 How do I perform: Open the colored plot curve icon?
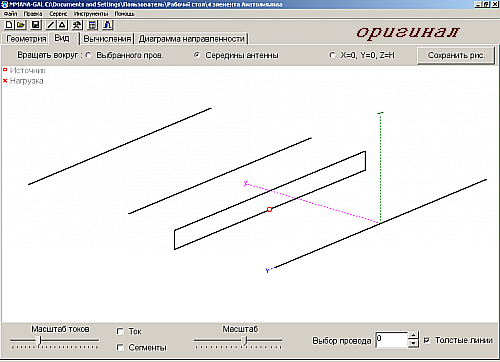click(x=108, y=25)
